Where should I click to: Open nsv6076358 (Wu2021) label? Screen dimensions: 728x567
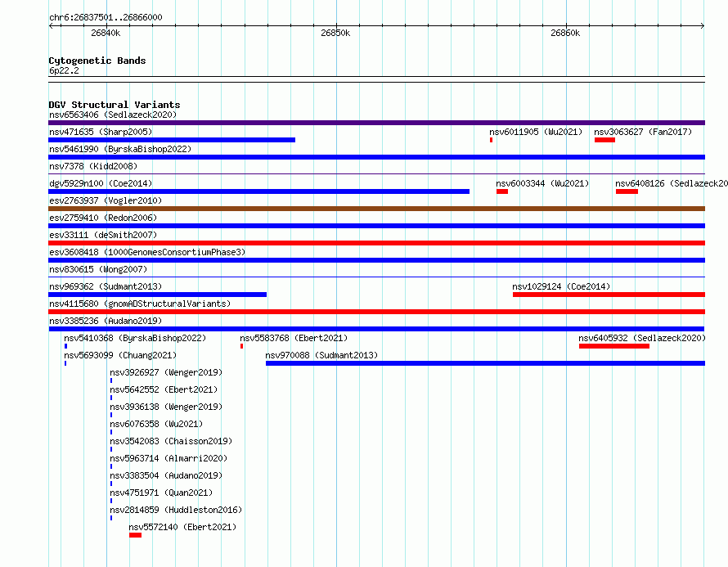156,424
